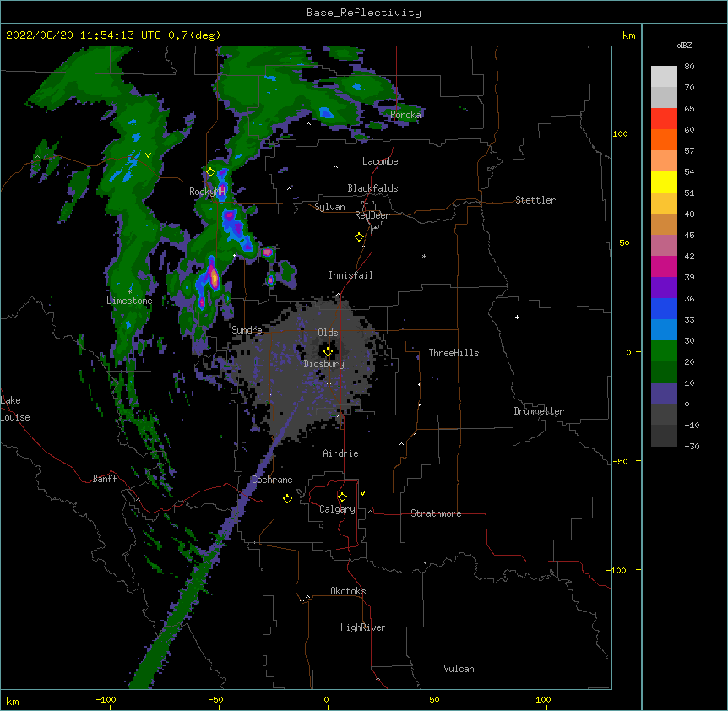Click the Didsbury city label
Screen dimensions: 728x711
[323, 364]
